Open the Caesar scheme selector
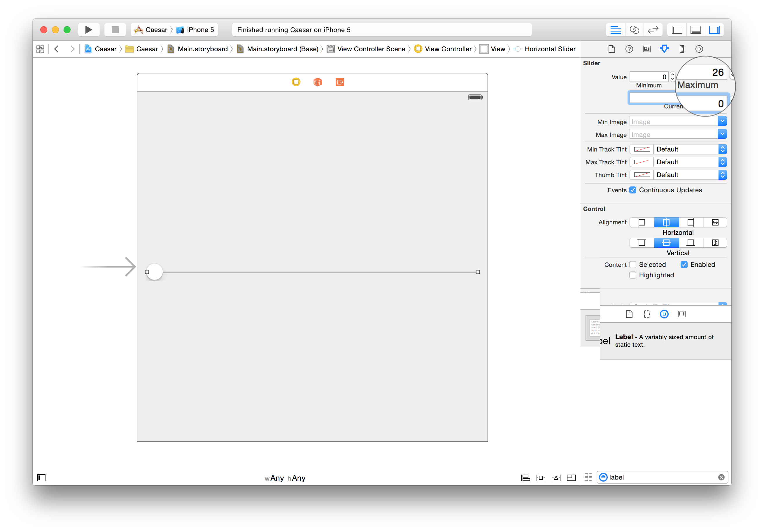764x532 pixels. (151, 30)
